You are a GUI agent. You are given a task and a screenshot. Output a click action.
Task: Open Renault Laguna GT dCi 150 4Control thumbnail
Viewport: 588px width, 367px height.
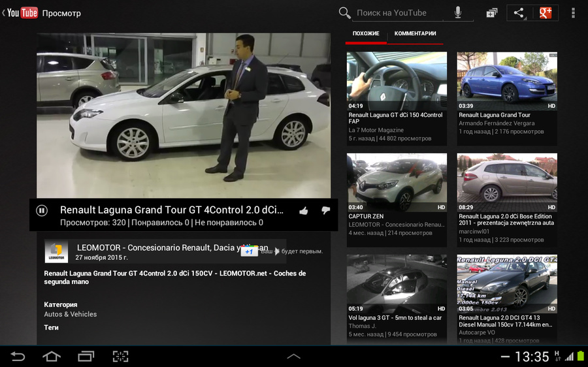(x=397, y=81)
